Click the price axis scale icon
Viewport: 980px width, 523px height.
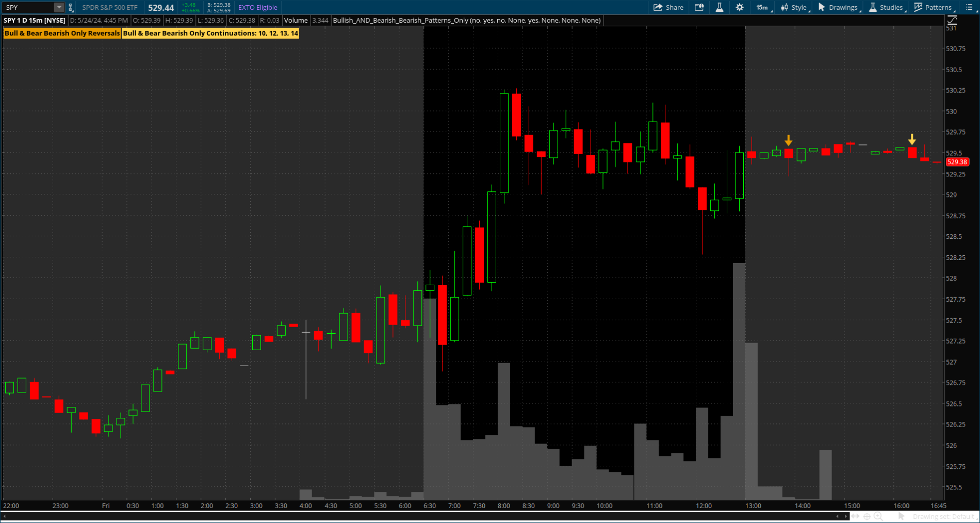952,21
